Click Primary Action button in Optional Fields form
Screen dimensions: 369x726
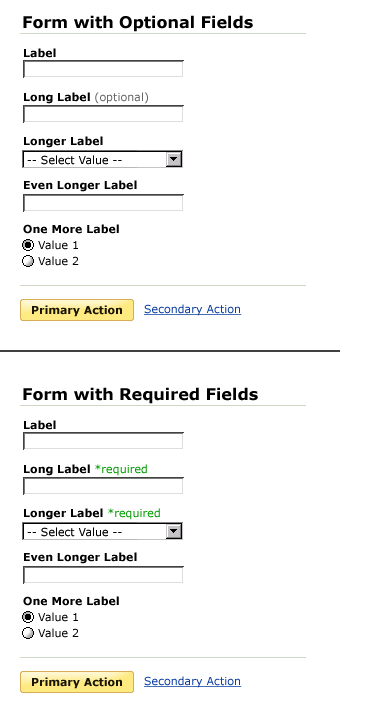(77, 310)
